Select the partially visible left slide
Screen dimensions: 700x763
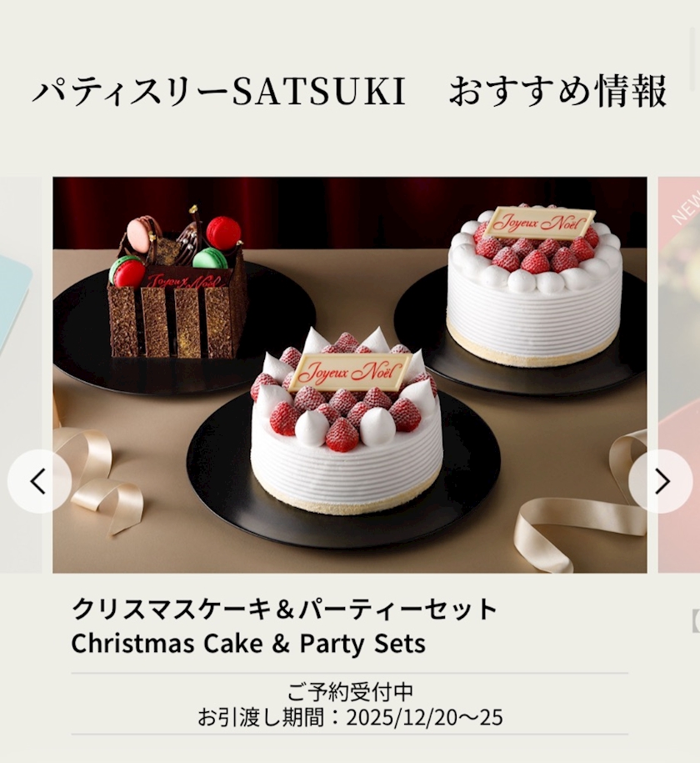[21, 374]
